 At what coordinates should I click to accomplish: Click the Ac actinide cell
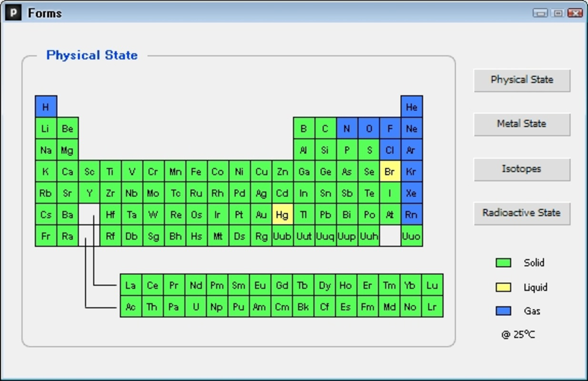point(131,306)
